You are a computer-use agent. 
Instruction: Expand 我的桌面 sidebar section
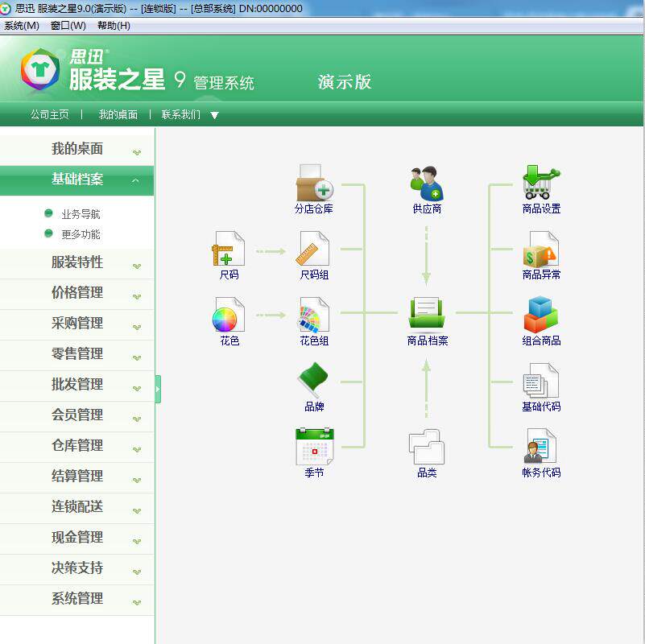pos(77,149)
